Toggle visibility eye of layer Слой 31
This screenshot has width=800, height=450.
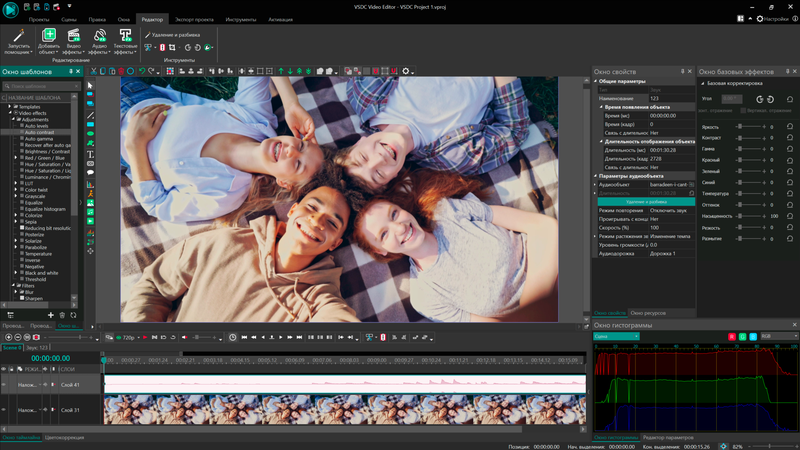coord(4,410)
